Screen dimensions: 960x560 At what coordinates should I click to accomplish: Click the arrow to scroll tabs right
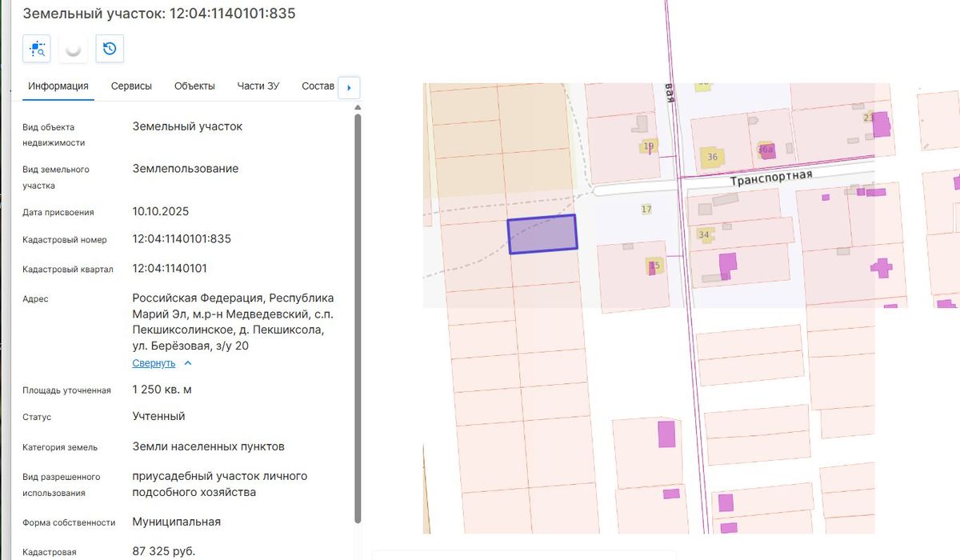[x=349, y=87]
